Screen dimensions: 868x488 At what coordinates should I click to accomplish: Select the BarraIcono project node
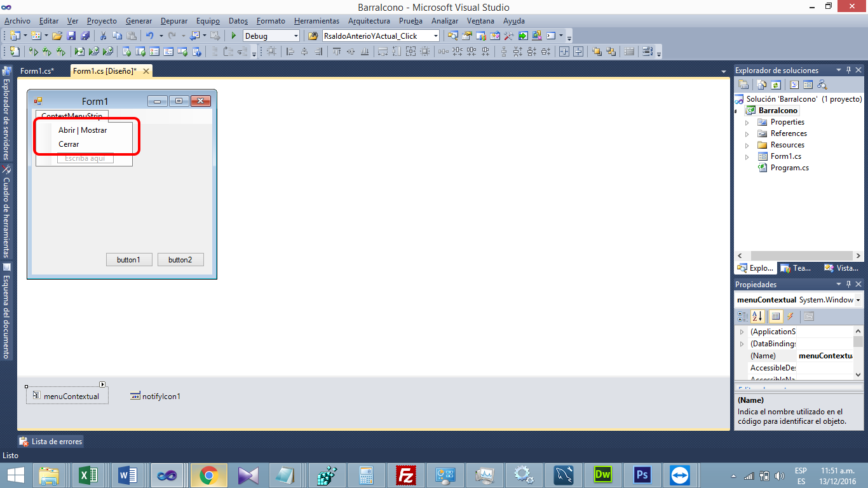772,111
